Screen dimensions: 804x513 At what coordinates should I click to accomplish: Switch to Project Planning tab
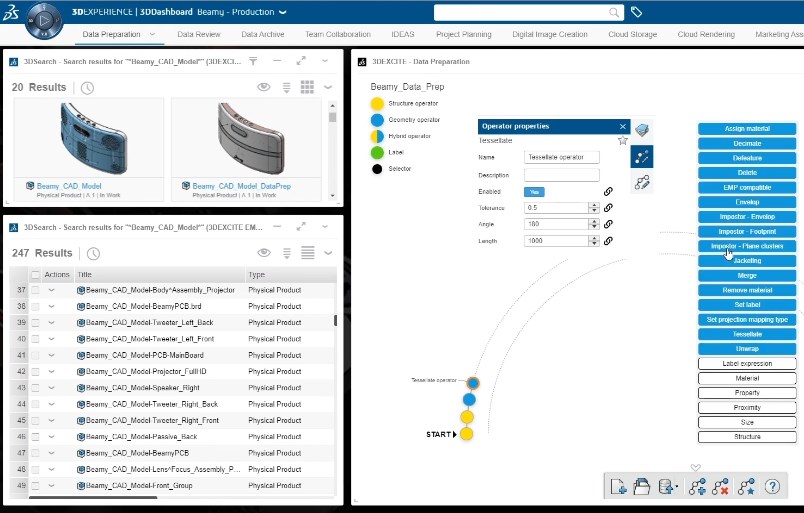click(x=464, y=34)
